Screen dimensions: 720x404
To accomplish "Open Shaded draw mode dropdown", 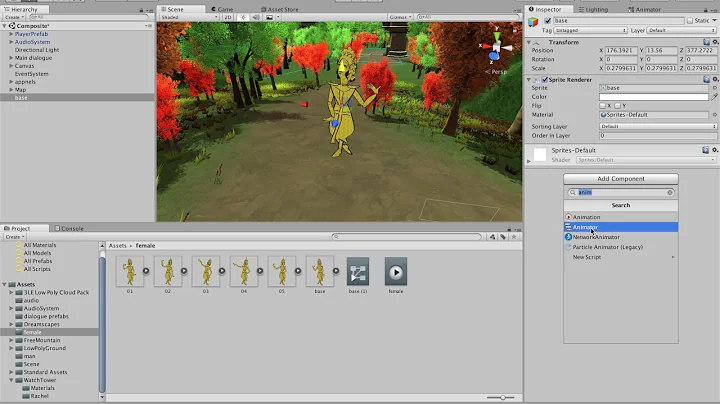I will tap(189, 17).
